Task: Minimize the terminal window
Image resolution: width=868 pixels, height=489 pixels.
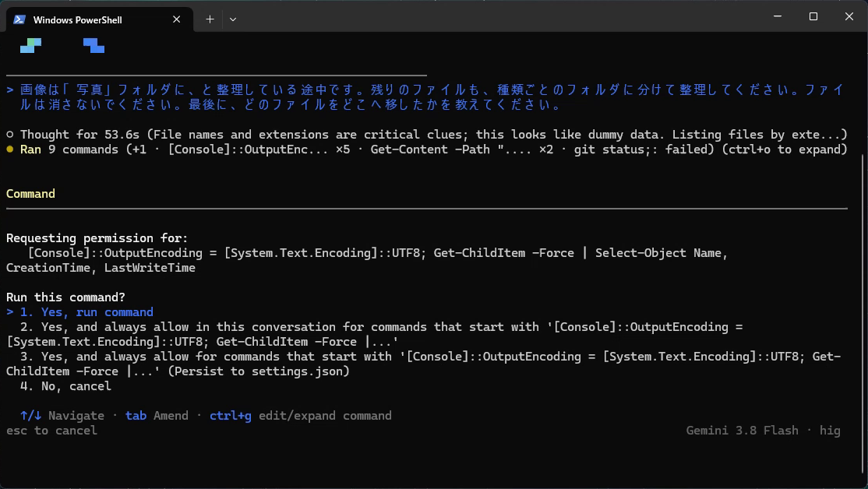Action: [x=778, y=16]
